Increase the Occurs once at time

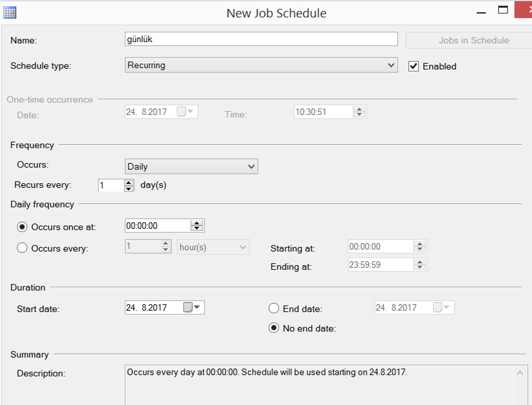197,223
